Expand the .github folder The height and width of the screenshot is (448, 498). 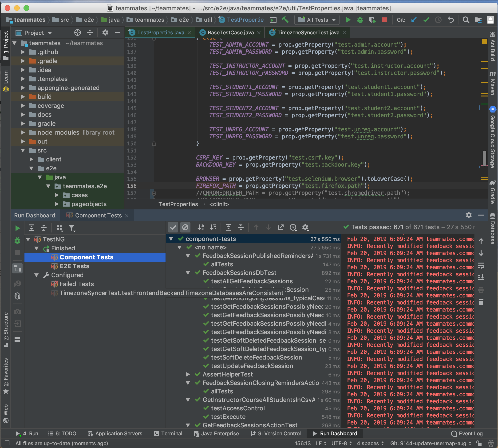23,52
